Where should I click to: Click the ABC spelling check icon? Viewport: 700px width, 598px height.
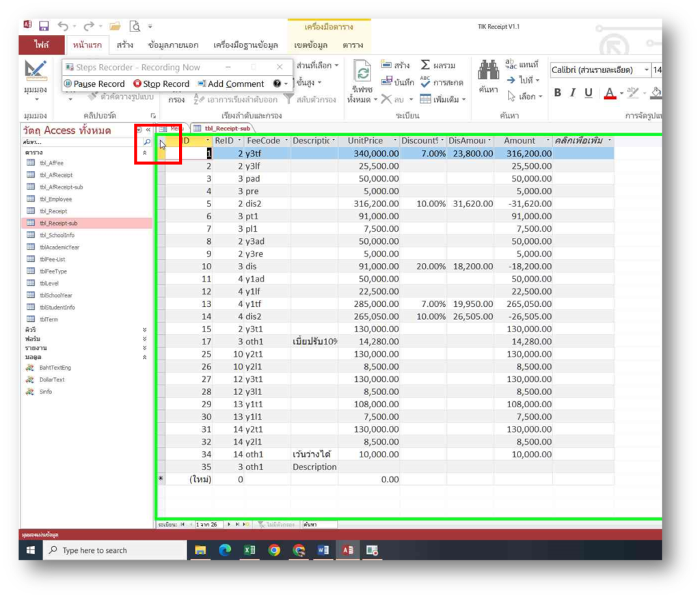[x=425, y=82]
